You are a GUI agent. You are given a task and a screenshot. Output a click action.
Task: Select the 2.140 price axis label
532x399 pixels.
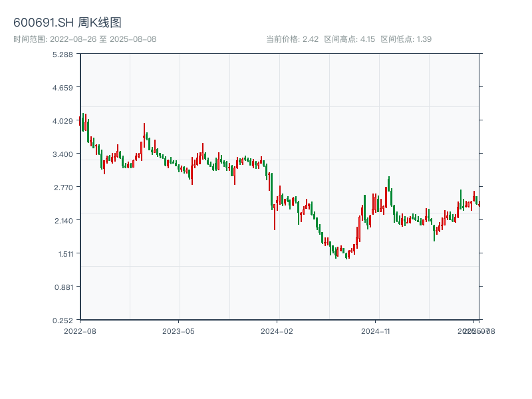click(63, 220)
